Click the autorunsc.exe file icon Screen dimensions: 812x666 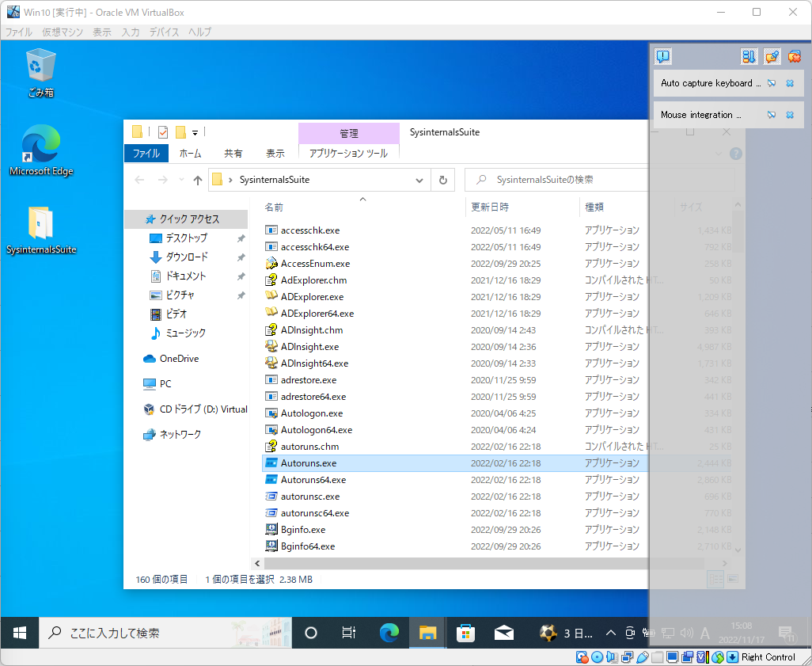(x=271, y=496)
